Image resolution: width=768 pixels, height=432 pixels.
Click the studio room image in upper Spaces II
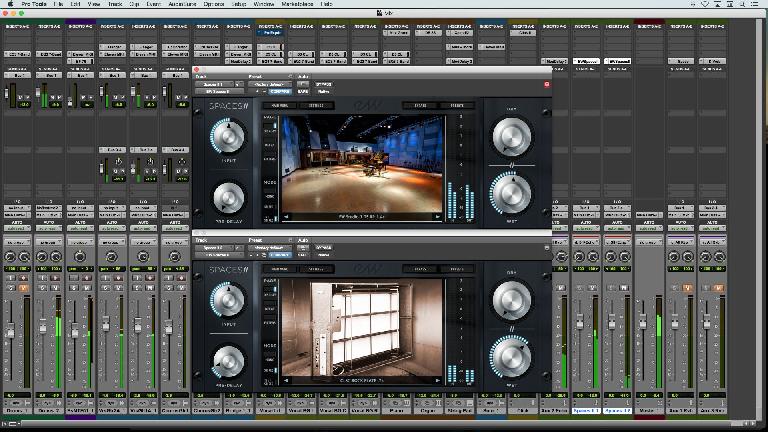tap(362, 164)
